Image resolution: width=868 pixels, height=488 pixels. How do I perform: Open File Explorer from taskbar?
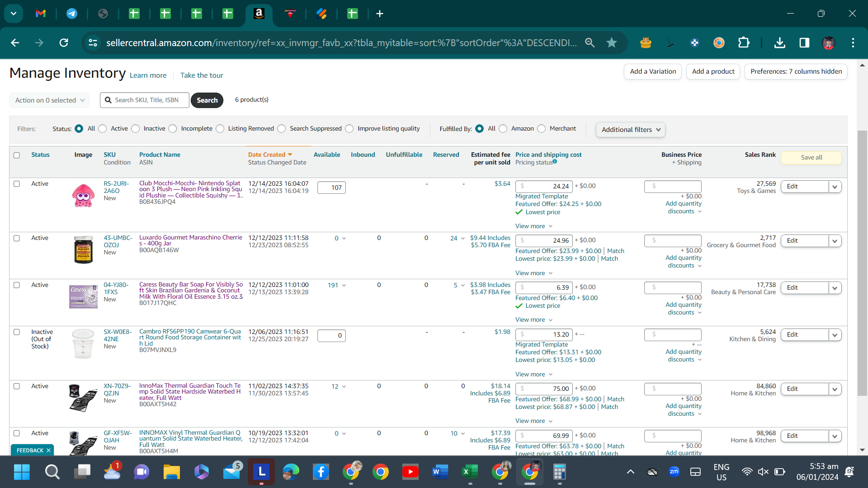coord(171,472)
